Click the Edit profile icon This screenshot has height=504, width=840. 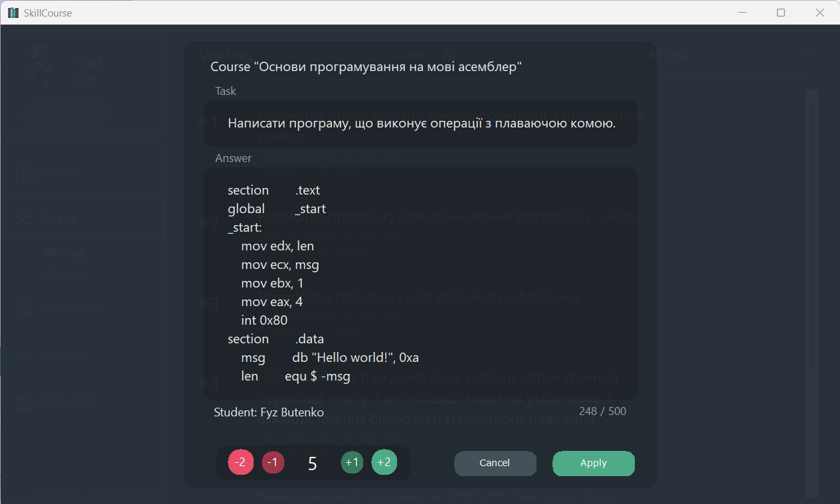pyautogui.click(x=25, y=400)
